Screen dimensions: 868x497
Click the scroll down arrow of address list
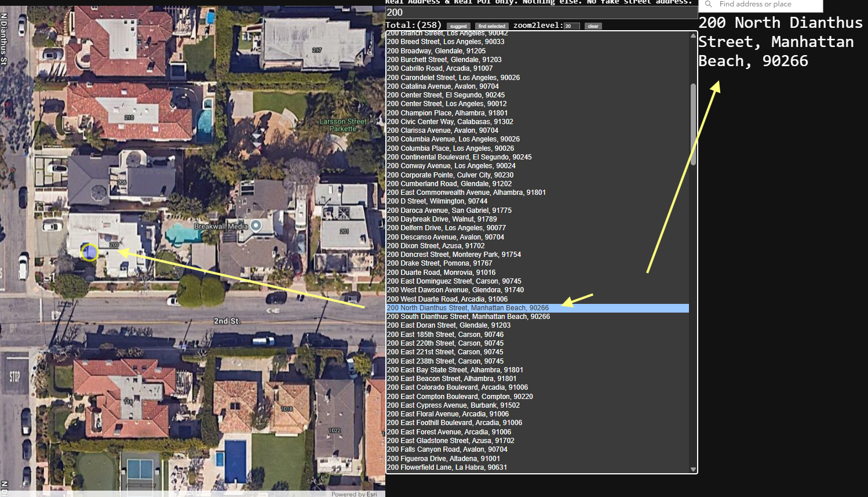tap(693, 469)
